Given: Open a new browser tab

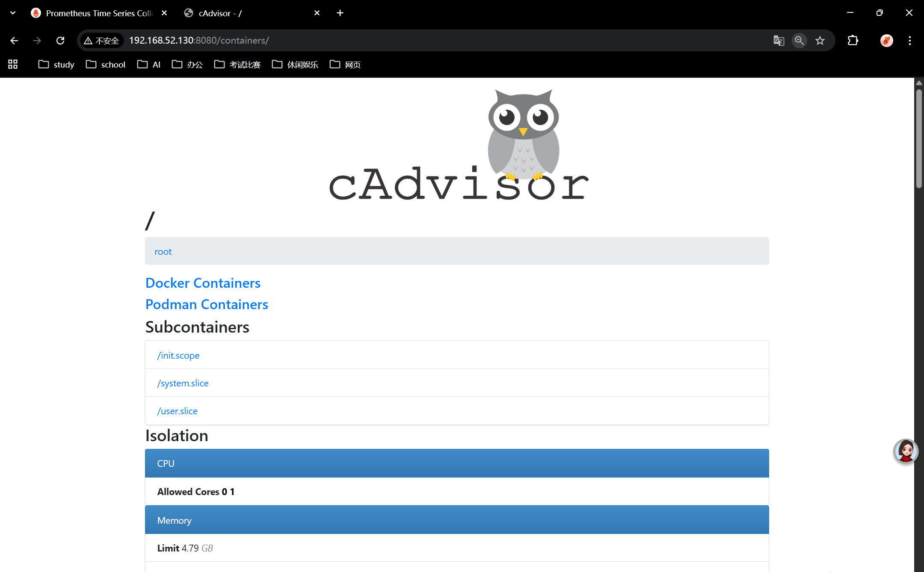Looking at the screenshot, I should click(x=340, y=13).
